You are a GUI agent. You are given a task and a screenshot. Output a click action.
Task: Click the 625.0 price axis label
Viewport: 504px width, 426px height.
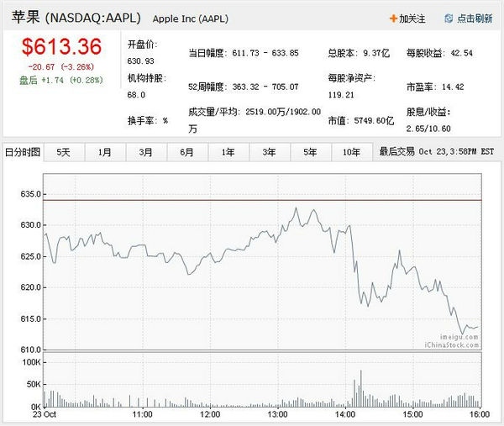coord(30,256)
